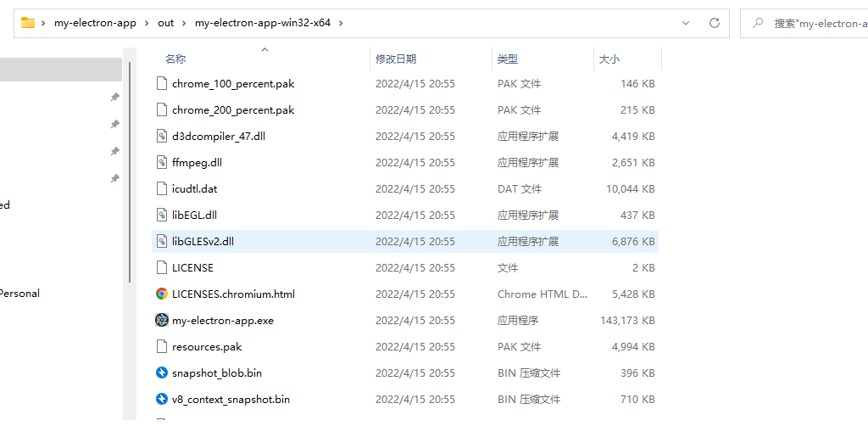Screen dimensions: 868x437
Task: Click the 2 KB size cell of LICENSE
Action: [x=645, y=267]
